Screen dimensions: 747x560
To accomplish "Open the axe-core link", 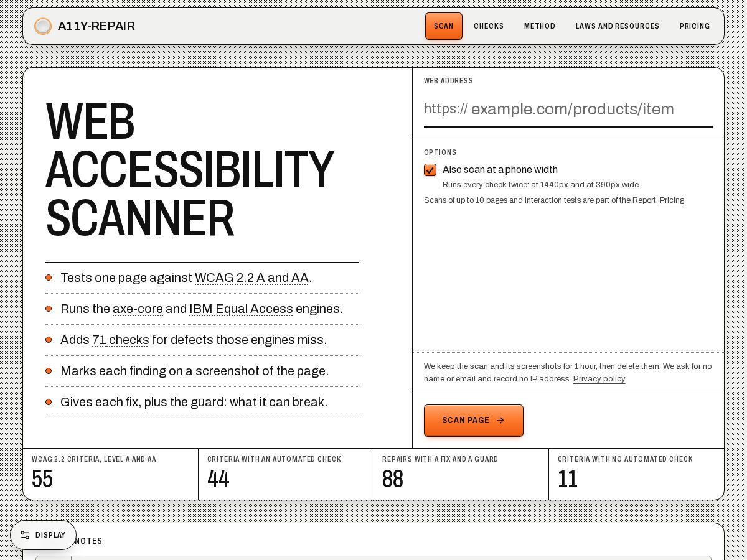I will click(x=138, y=309).
